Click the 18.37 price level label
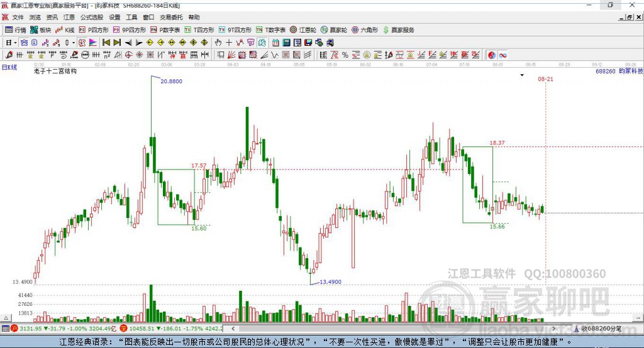 click(x=497, y=143)
